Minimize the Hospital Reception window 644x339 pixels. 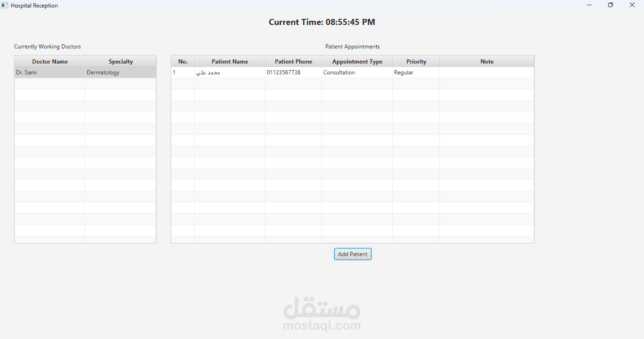589,5
